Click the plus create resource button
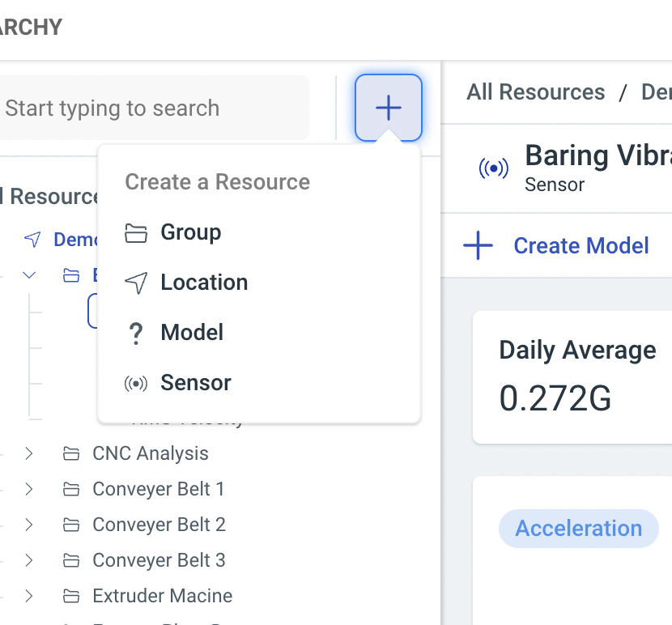 tap(389, 108)
